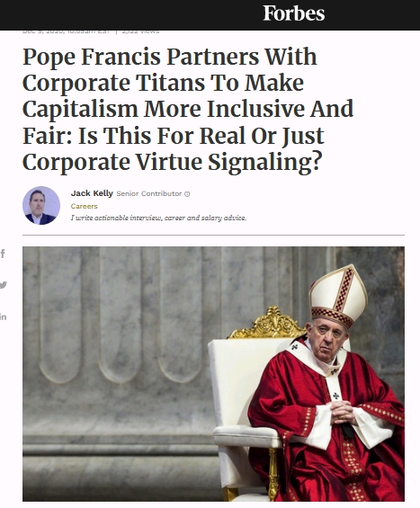The height and width of the screenshot is (508, 420).
Task: Click info icon beside Senior Contributor
Action: click(187, 193)
